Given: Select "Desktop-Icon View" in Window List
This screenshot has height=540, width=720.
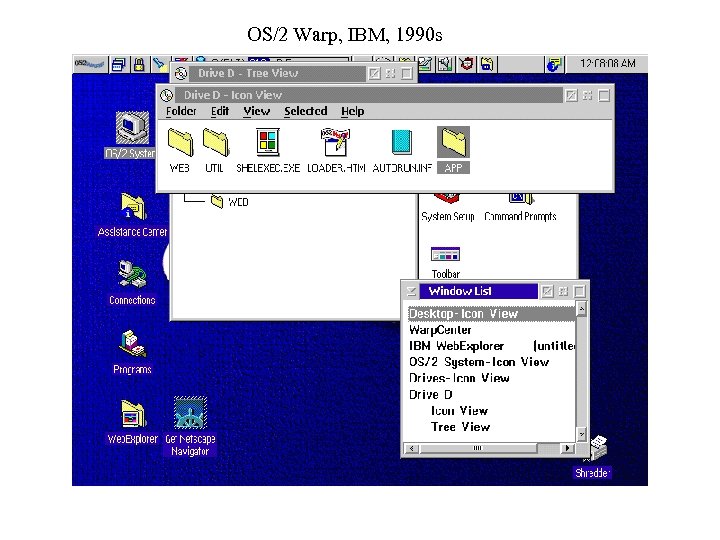Looking at the screenshot, I should point(491,314).
